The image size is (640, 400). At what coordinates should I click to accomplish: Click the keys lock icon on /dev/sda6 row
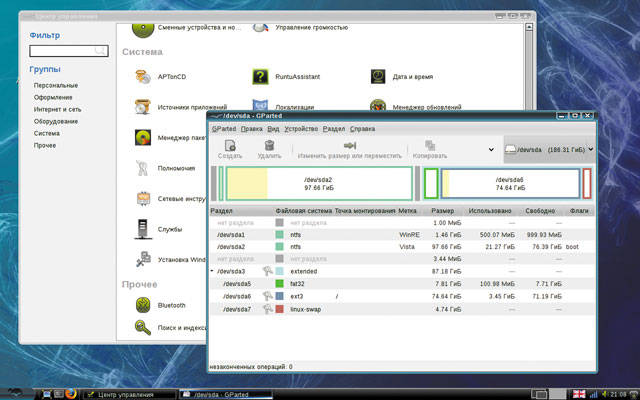point(267,296)
